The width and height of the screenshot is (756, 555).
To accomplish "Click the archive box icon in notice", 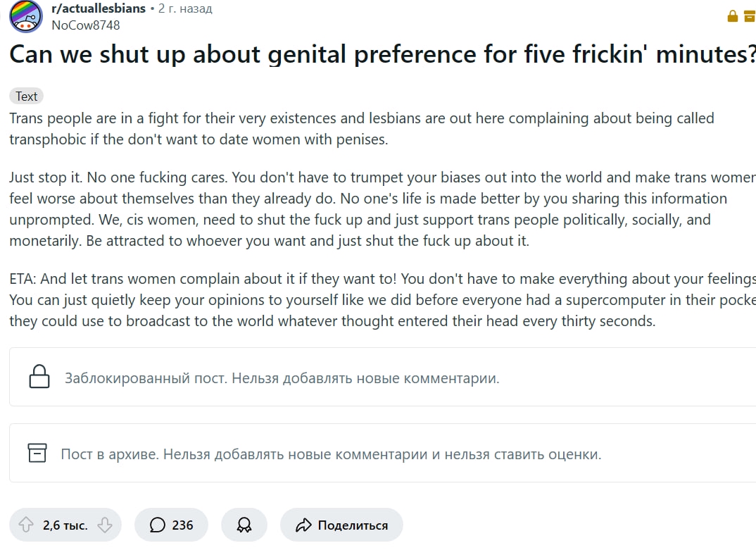I will [x=37, y=453].
